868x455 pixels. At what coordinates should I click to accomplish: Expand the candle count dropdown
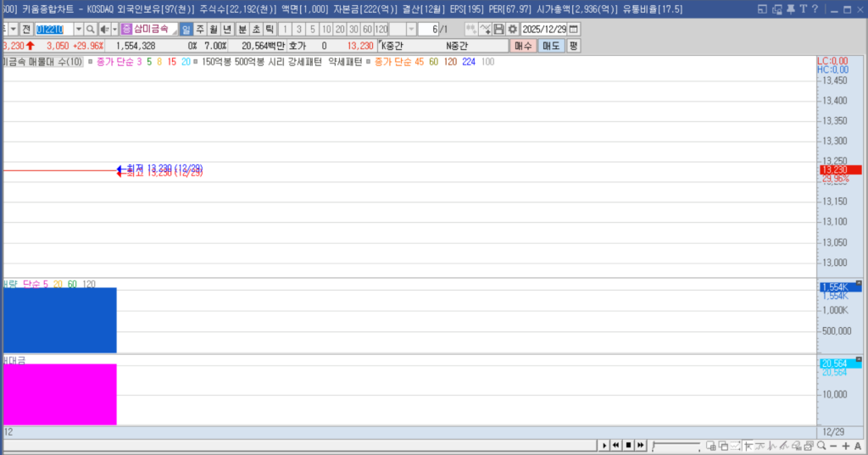pyautogui.click(x=412, y=29)
